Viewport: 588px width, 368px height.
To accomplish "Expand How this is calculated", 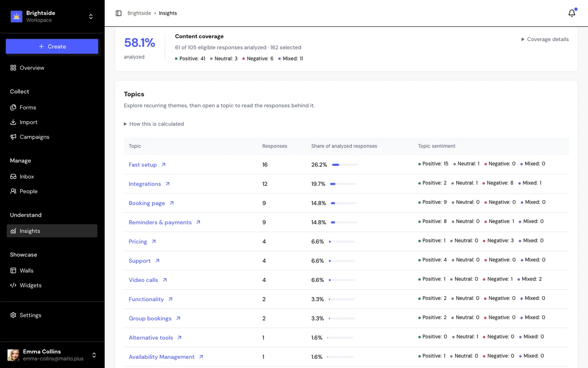I will (x=154, y=124).
